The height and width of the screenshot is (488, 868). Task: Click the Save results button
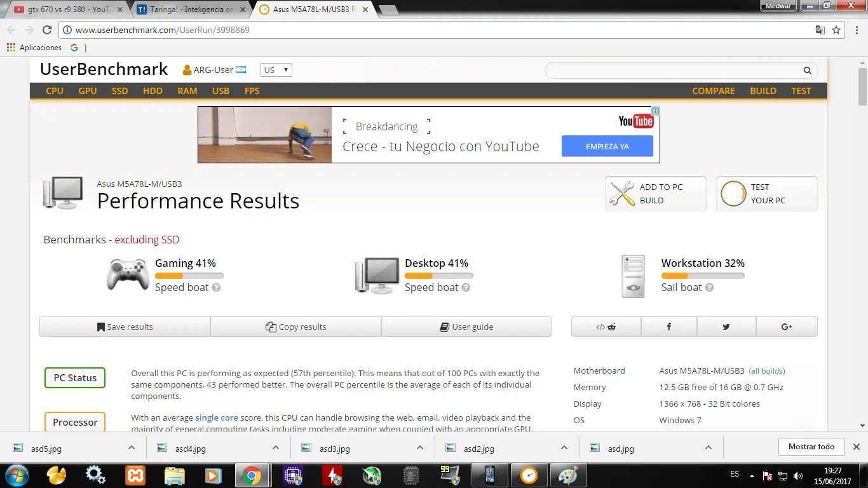(x=125, y=327)
